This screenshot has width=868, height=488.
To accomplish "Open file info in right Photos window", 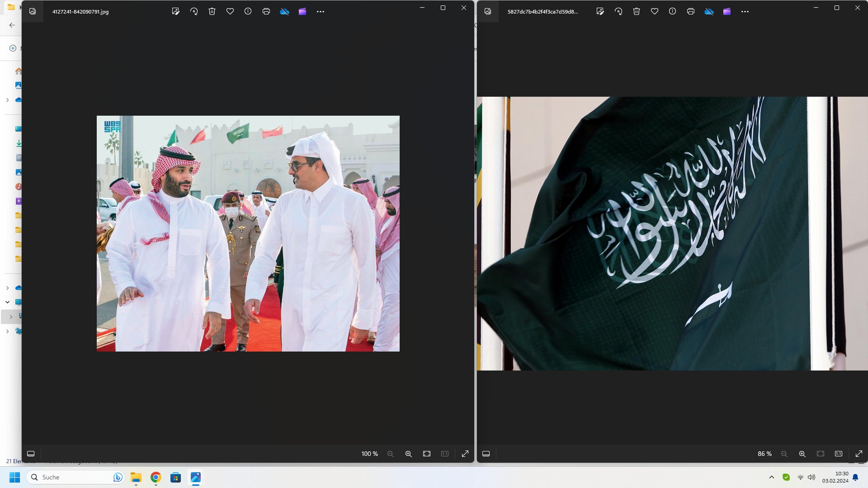I will click(x=672, y=11).
